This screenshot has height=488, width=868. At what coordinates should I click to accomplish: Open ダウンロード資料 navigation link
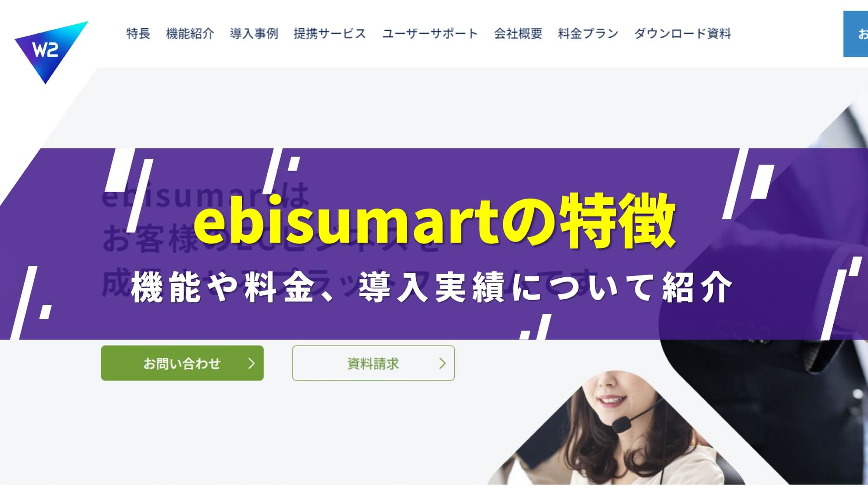683,34
